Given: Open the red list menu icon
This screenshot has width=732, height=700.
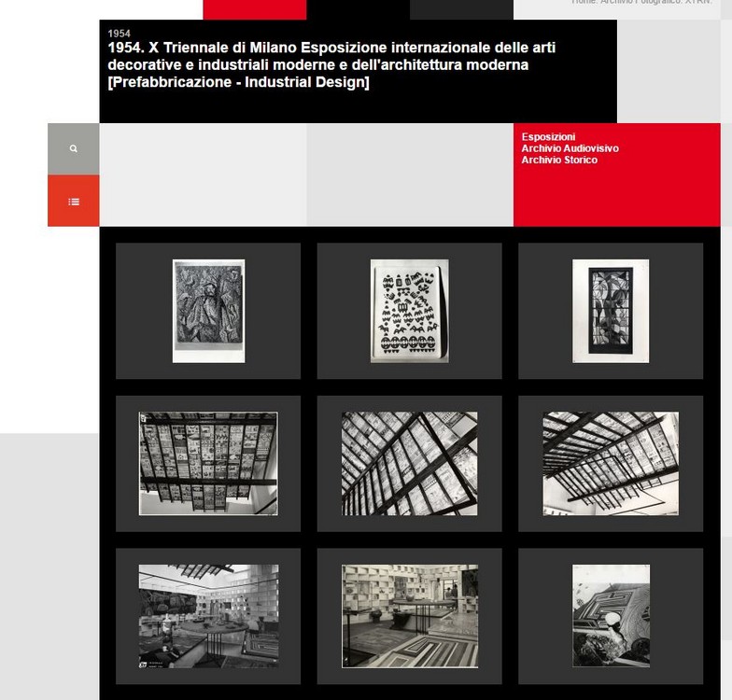Looking at the screenshot, I should coord(73,202).
